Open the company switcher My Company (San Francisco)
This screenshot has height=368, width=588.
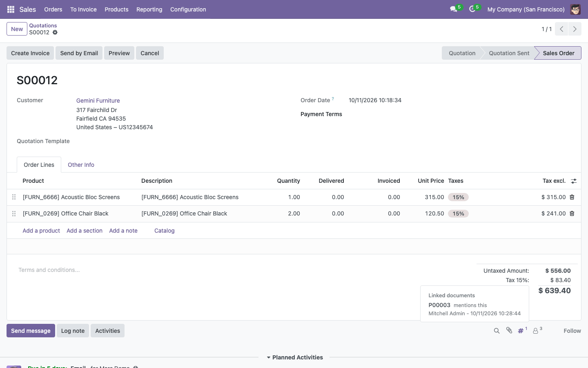(x=526, y=9)
